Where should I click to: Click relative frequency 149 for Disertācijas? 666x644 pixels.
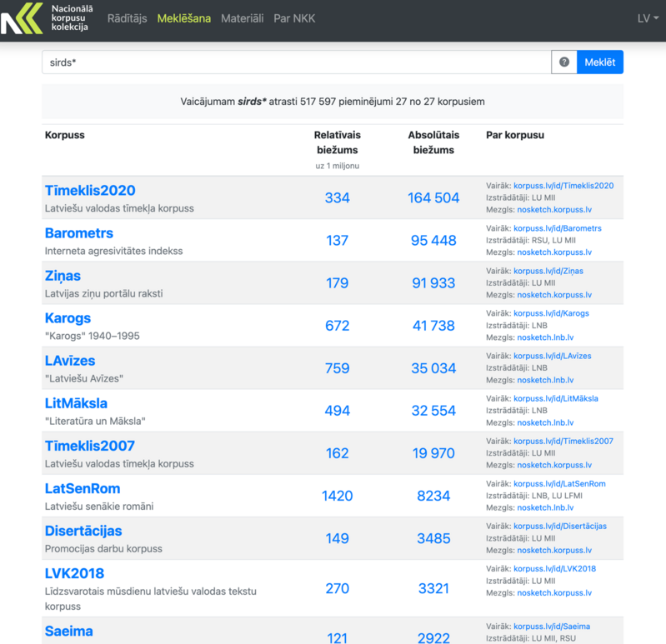[338, 538]
